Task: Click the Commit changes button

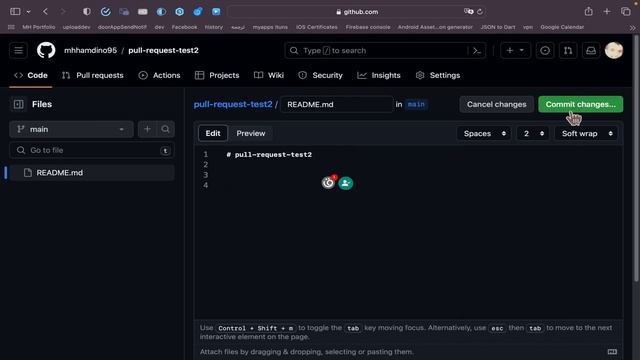Action: (x=580, y=104)
